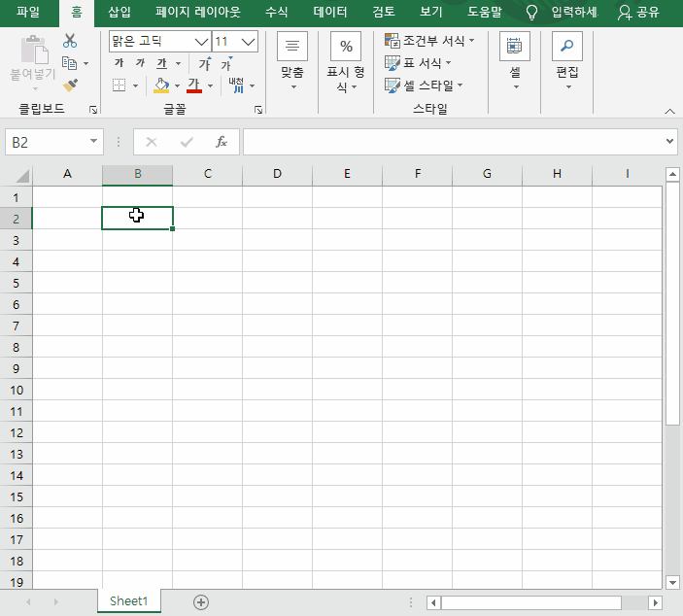
Task: Open the font name combo box
Action: point(160,42)
